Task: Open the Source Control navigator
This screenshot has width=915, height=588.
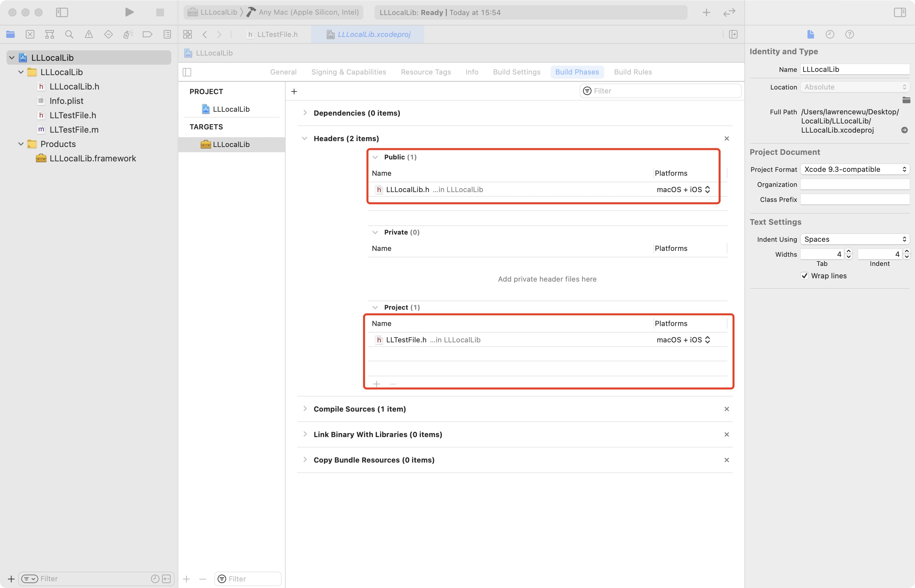Action: click(x=30, y=34)
